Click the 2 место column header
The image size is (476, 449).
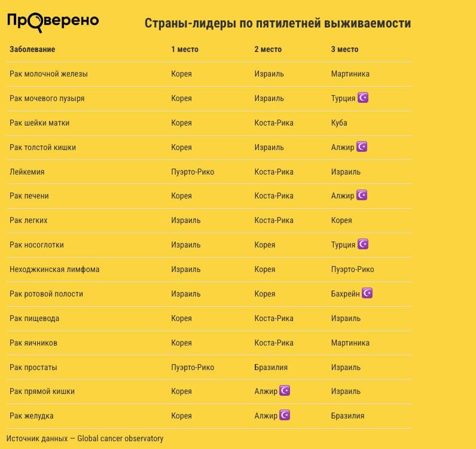tap(268, 49)
